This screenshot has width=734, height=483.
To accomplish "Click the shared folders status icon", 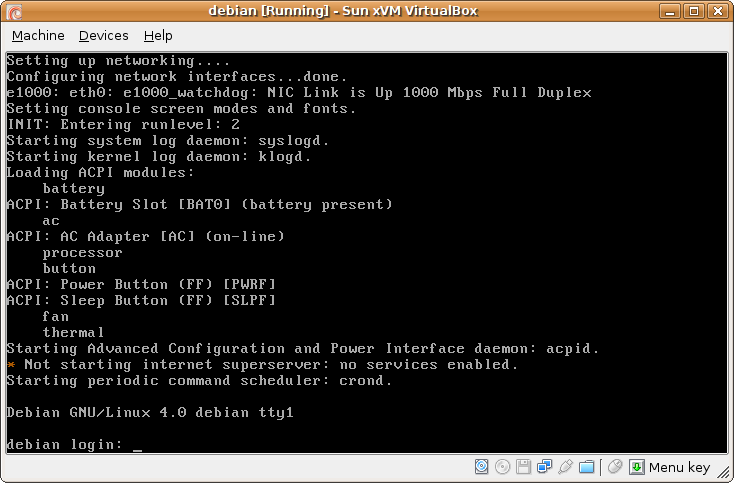I will [587, 467].
